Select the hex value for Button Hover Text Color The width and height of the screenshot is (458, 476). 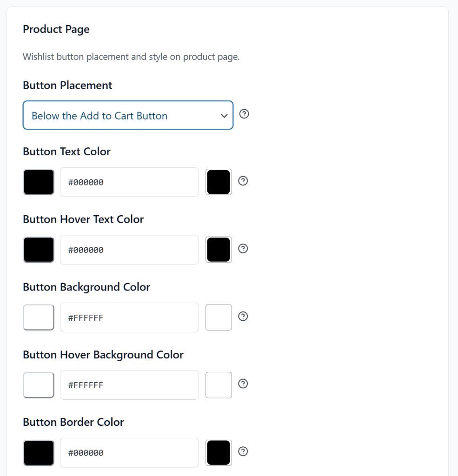pyautogui.click(x=129, y=249)
